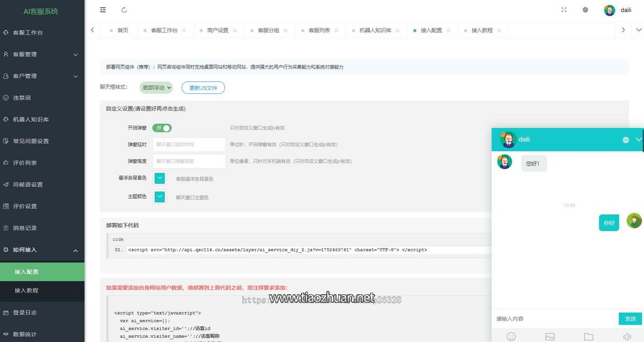Click the image upload icon in the chat widget

550,337
